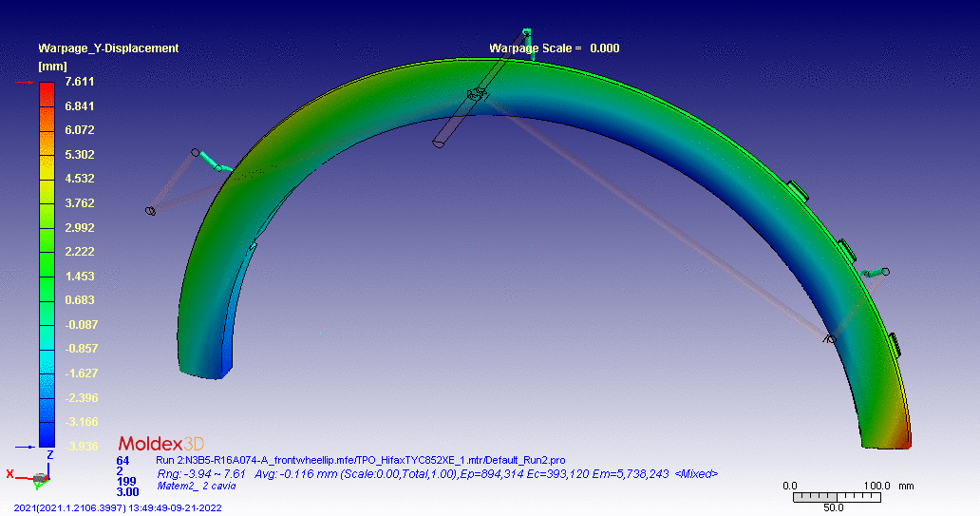
Task: Click the 7.611 maximum legend value
Action: pyautogui.click(x=79, y=82)
